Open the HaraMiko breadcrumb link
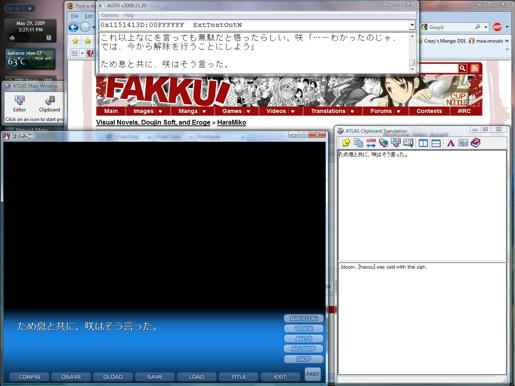Screen dimensions: 515x386 point(232,122)
